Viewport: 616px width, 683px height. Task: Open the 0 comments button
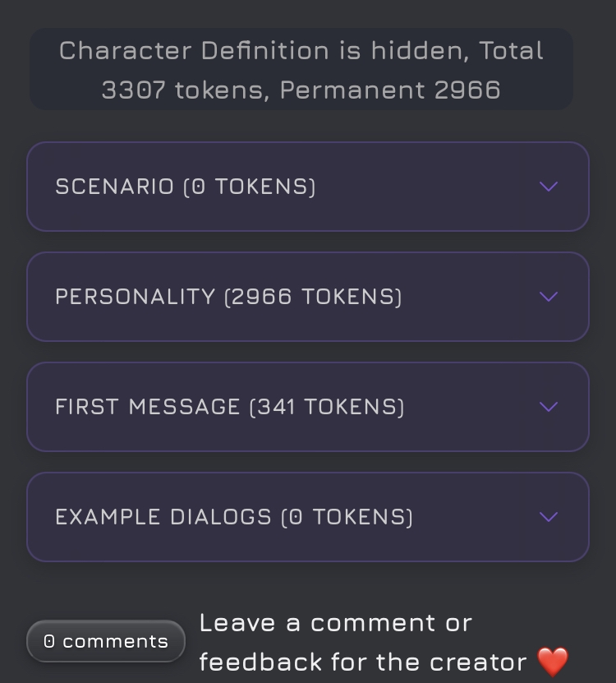(106, 641)
